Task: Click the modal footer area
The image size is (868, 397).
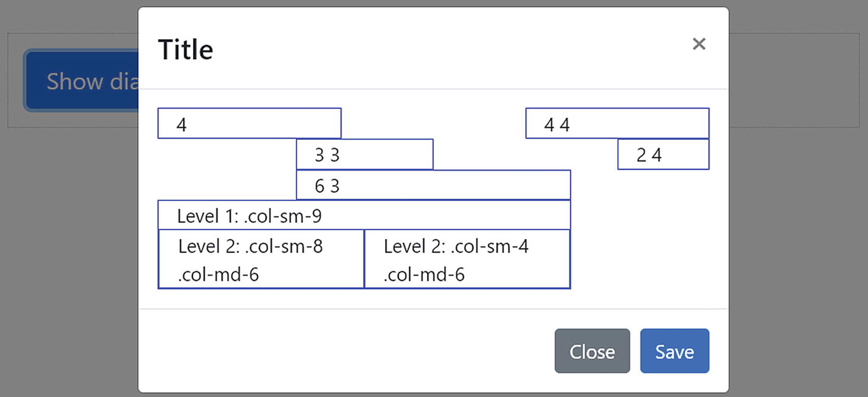Action: pyautogui.click(x=305, y=351)
